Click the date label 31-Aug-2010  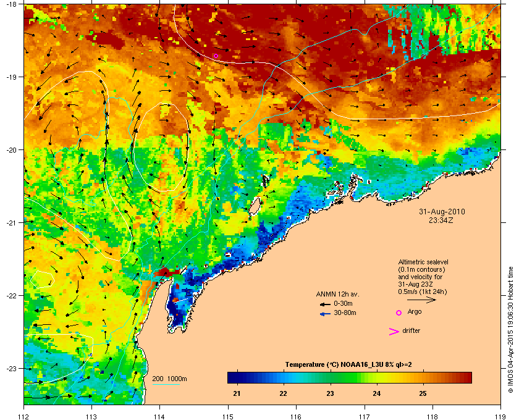click(x=442, y=212)
